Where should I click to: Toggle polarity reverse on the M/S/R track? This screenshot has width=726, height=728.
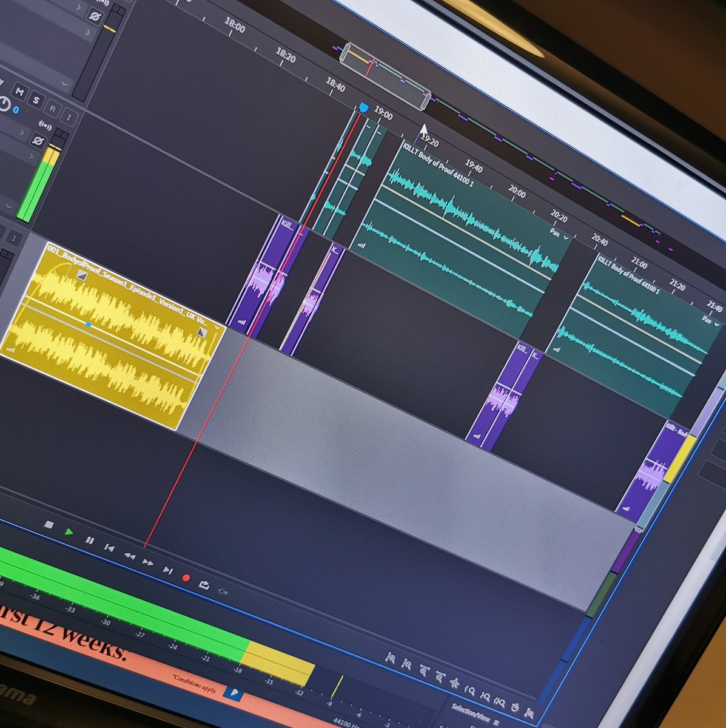tap(38, 142)
